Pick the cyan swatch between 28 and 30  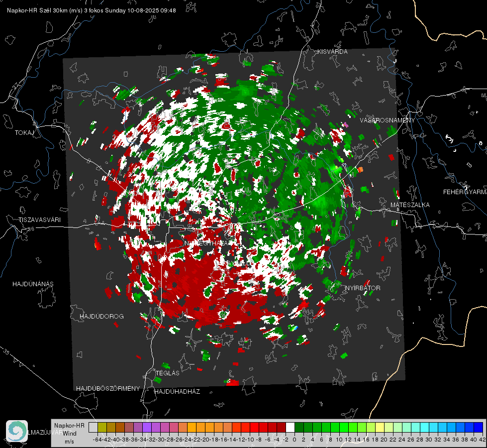point(425,427)
